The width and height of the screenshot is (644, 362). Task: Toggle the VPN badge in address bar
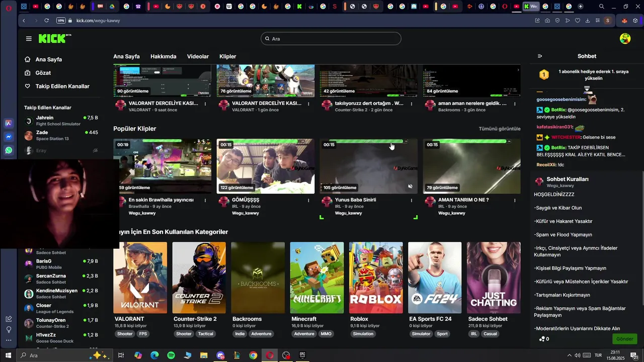tap(61, 21)
